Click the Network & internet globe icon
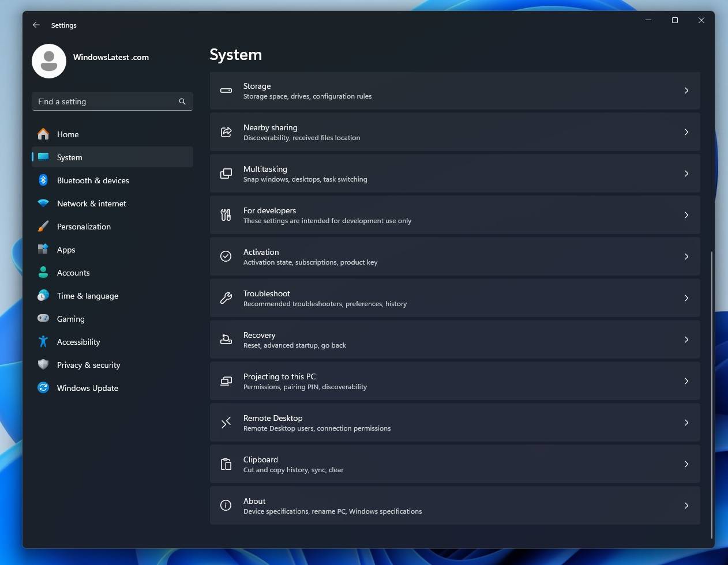This screenshot has width=728, height=565. [43, 204]
